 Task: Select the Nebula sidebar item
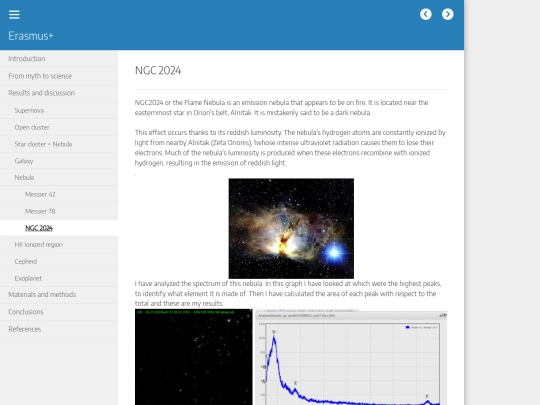pos(59,177)
